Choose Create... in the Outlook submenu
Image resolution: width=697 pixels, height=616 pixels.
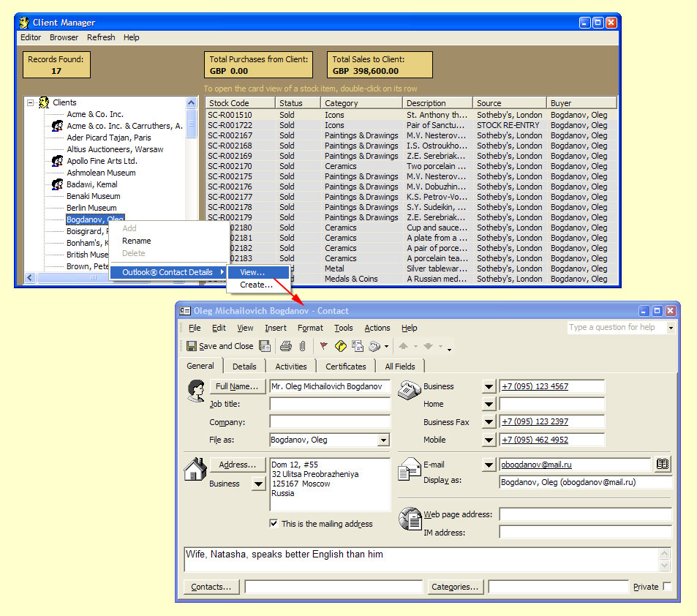point(257,285)
